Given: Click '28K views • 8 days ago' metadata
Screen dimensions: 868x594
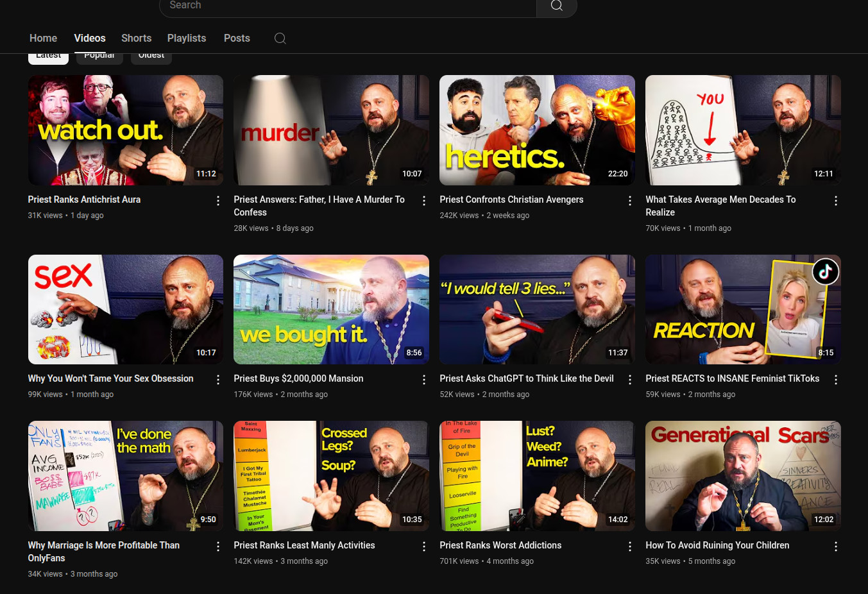Looking at the screenshot, I should tap(273, 228).
